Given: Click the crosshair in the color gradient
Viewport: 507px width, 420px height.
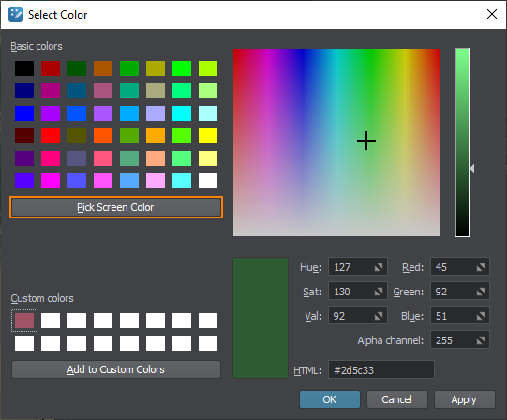Looking at the screenshot, I should [366, 141].
